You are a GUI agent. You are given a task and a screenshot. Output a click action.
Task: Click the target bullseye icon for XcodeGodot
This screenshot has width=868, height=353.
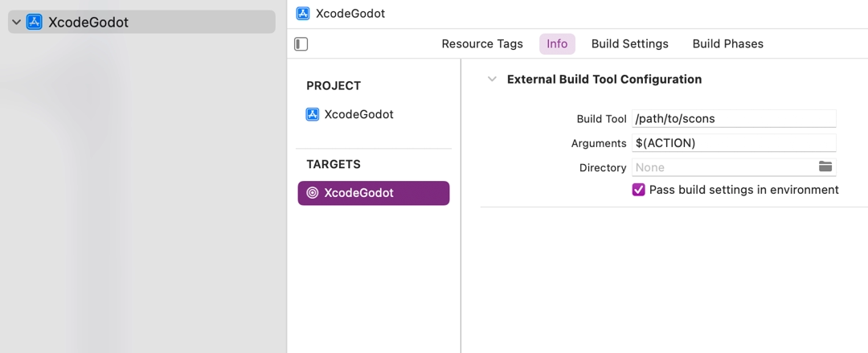click(x=313, y=193)
